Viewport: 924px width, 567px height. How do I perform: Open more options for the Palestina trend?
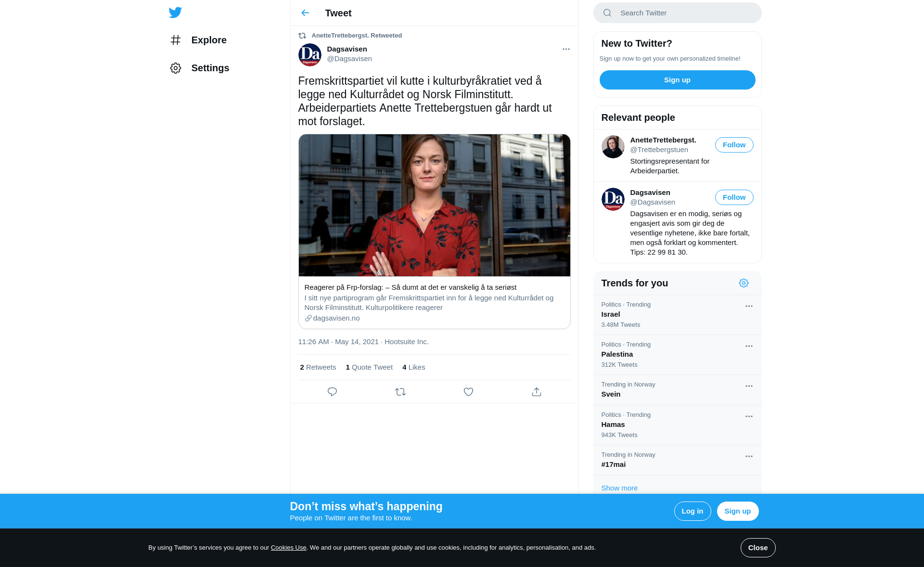[749, 346]
